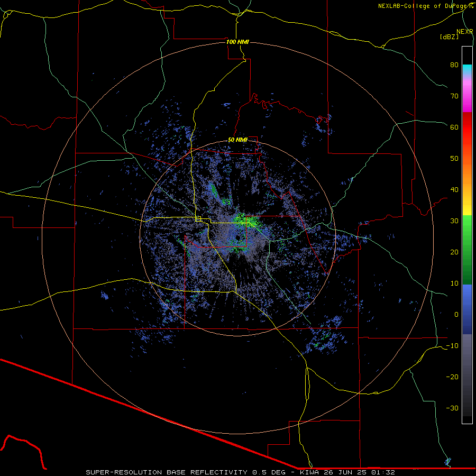Screen dimensions: 476x476
Task: Click the KIWA radar site black center dot
Action: pos(238,237)
